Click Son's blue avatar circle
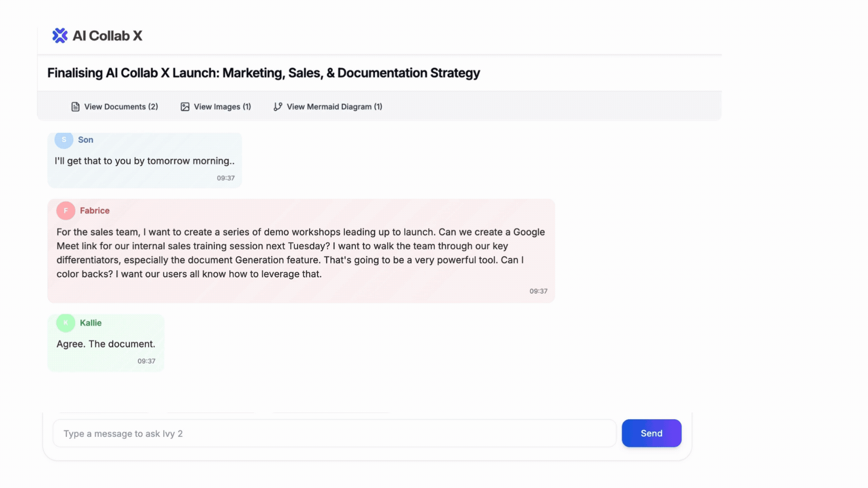 pos(64,140)
